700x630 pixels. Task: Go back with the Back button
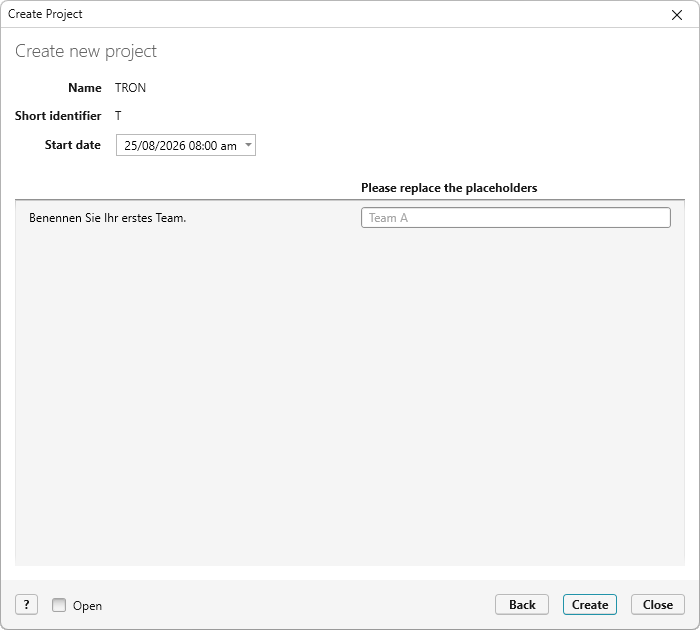click(521, 605)
